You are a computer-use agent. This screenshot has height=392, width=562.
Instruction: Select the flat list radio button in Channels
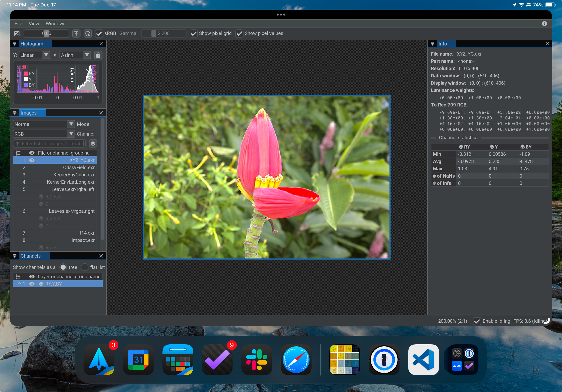[84, 267]
